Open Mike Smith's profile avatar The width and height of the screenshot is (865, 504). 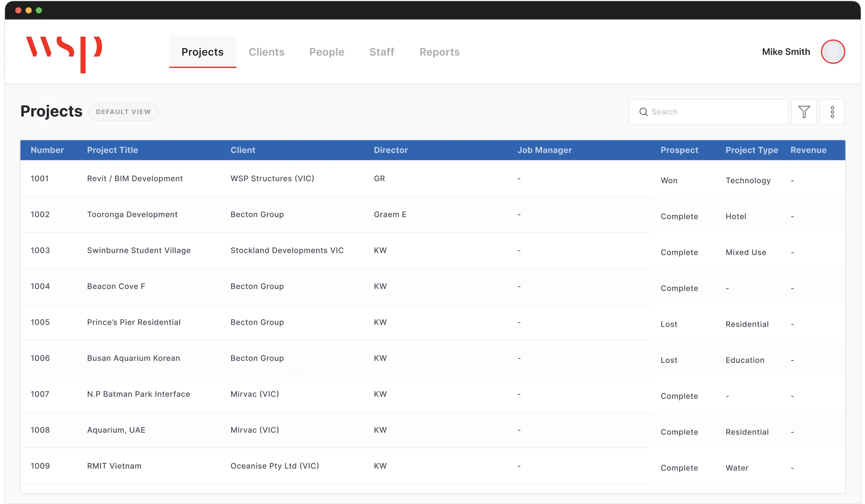(833, 51)
